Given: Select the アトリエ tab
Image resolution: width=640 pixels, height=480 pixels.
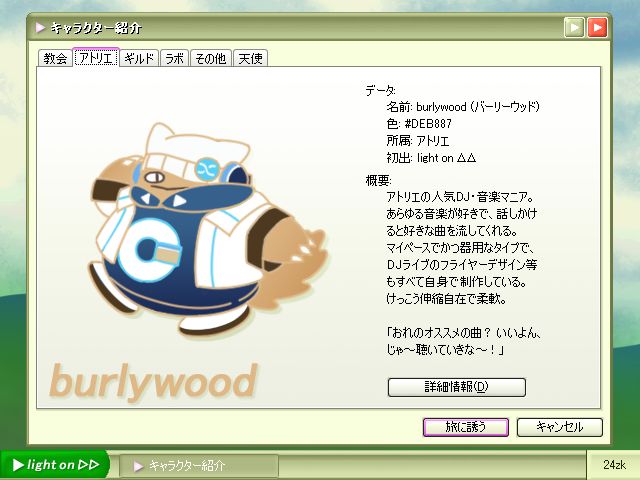Looking at the screenshot, I should tap(96, 57).
